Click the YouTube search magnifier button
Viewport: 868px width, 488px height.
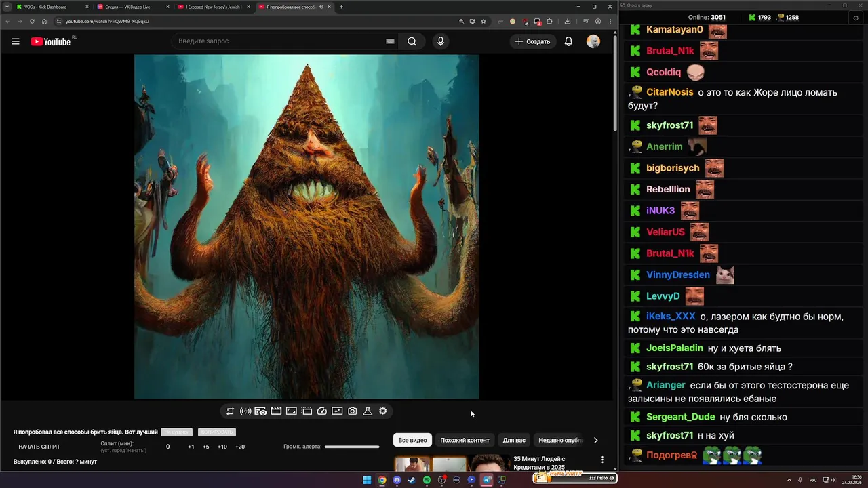click(412, 41)
